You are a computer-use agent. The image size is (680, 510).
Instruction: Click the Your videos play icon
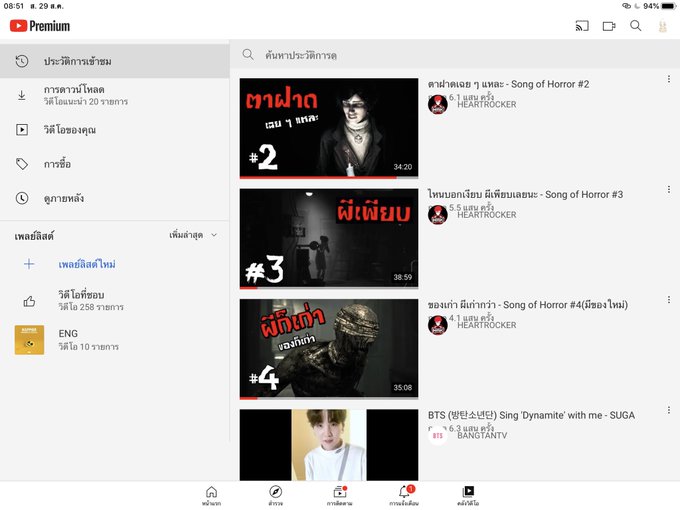(22, 130)
